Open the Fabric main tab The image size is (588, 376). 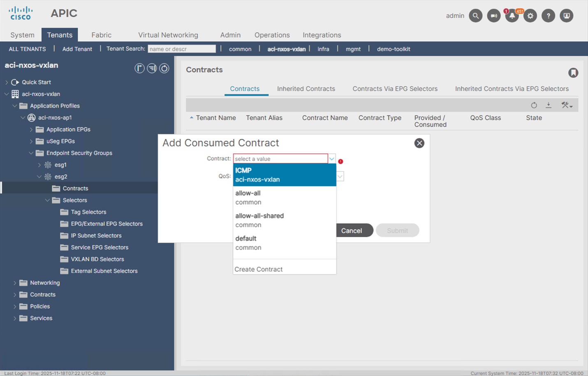coord(102,35)
